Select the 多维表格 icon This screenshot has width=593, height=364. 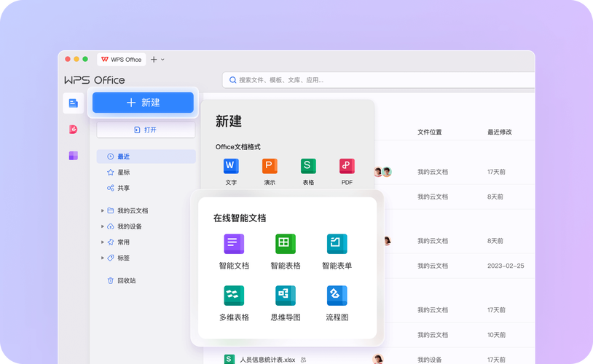234,296
